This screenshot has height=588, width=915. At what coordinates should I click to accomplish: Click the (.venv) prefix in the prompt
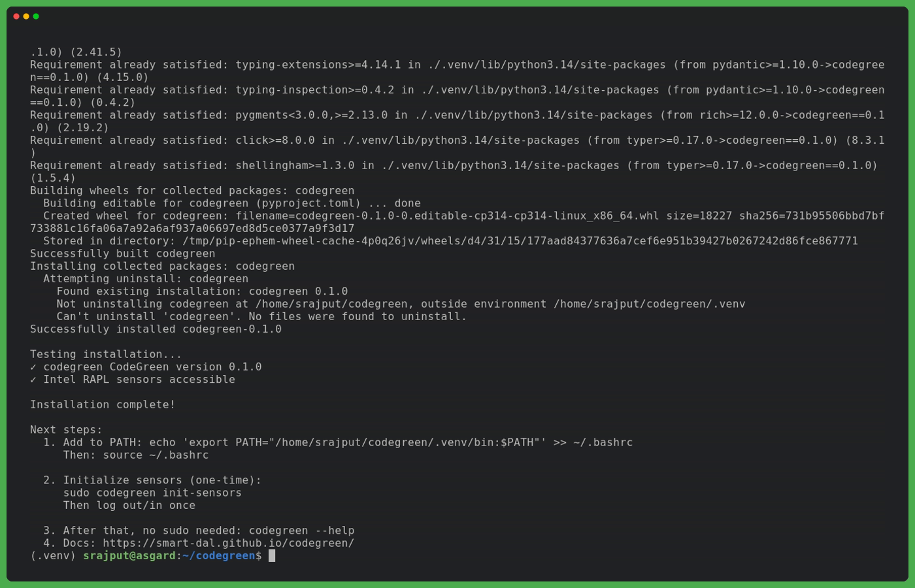tap(53, 555)
